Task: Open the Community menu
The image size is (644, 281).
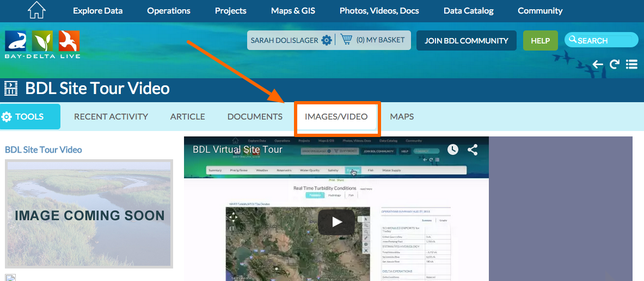Action: coord(540,11)
